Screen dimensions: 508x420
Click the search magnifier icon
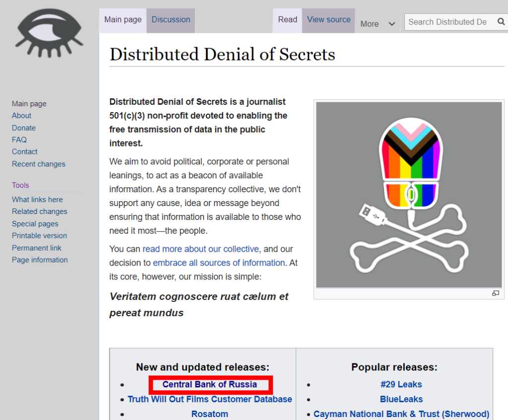500,22
